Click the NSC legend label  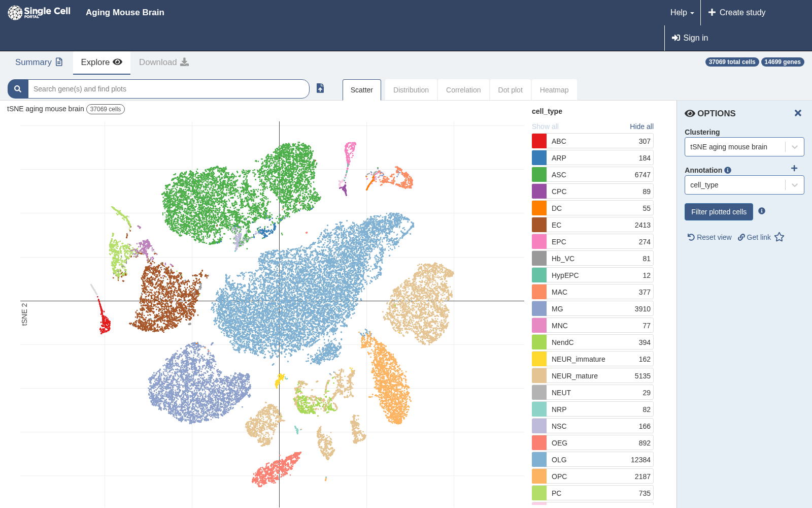click(559, 426)
